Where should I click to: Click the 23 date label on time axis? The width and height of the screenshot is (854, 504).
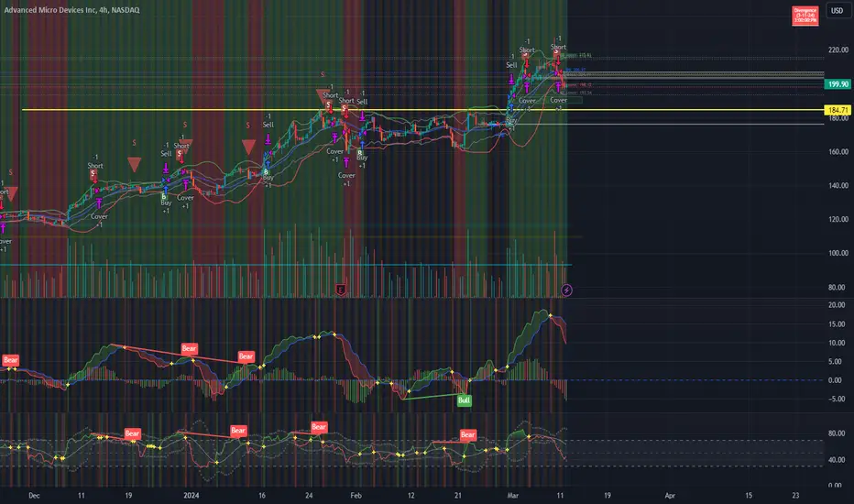[x=795, y=495]
